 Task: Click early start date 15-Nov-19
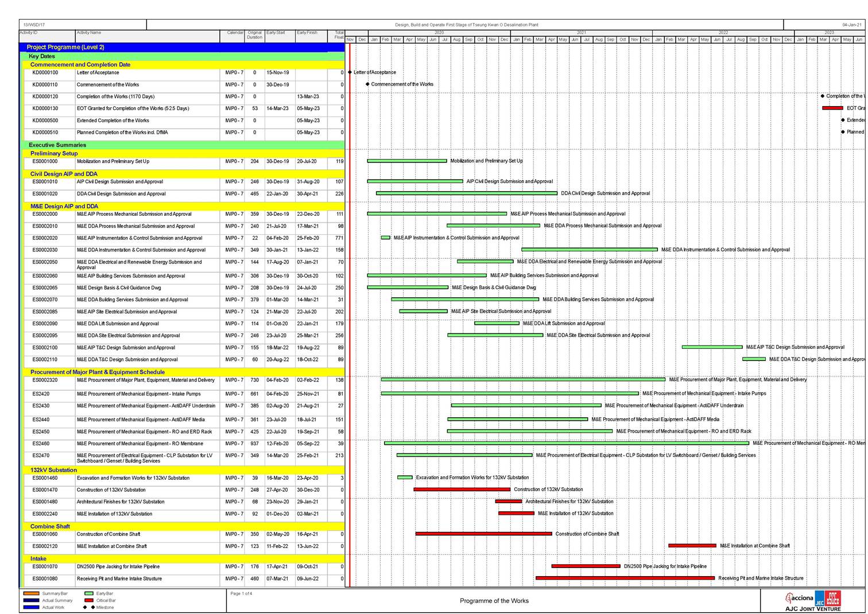point(278,73)
